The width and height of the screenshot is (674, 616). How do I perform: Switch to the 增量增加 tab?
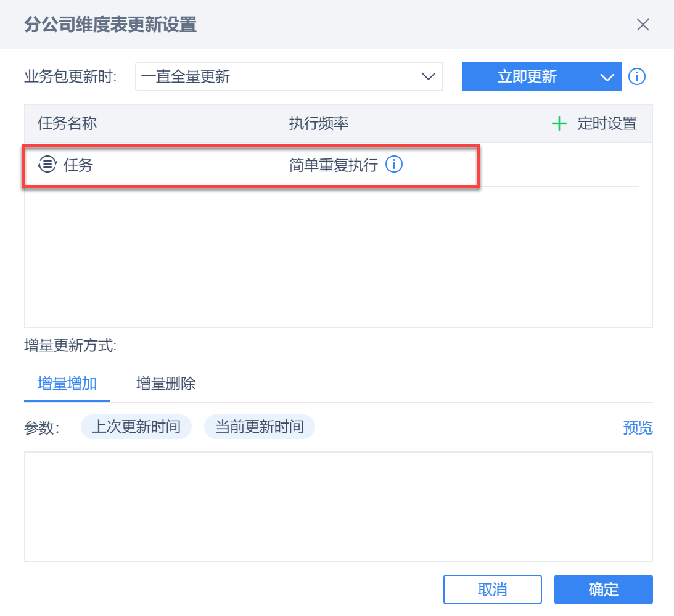(x=67, y=384)
